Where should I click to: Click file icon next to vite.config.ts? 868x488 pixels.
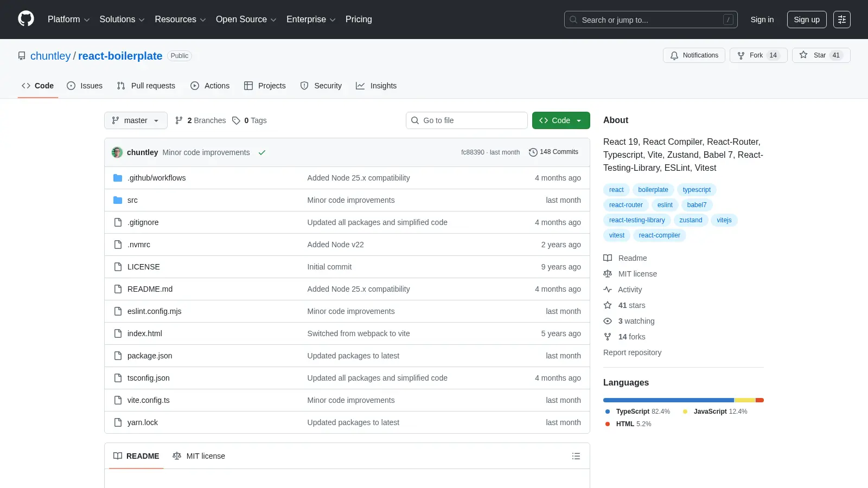point(118,400)
